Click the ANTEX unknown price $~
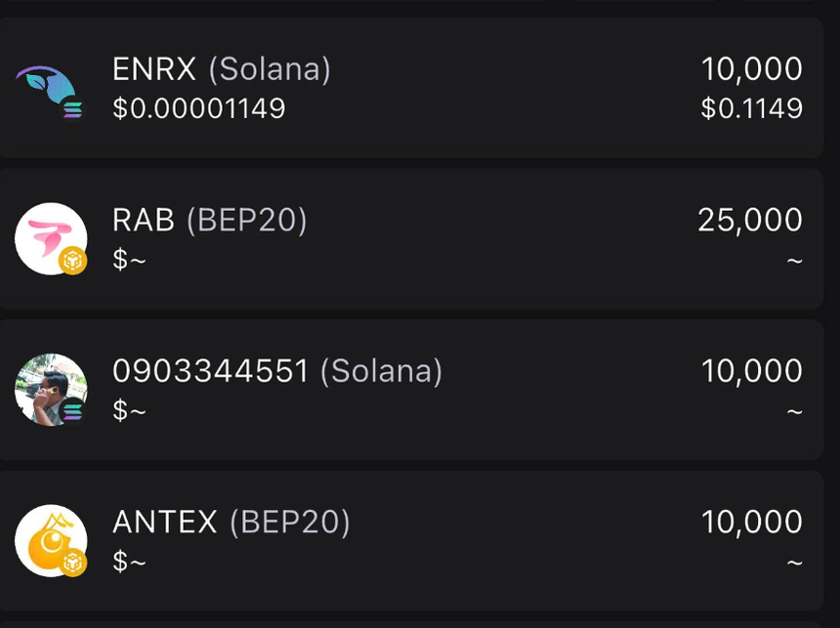 click(129, 562)
